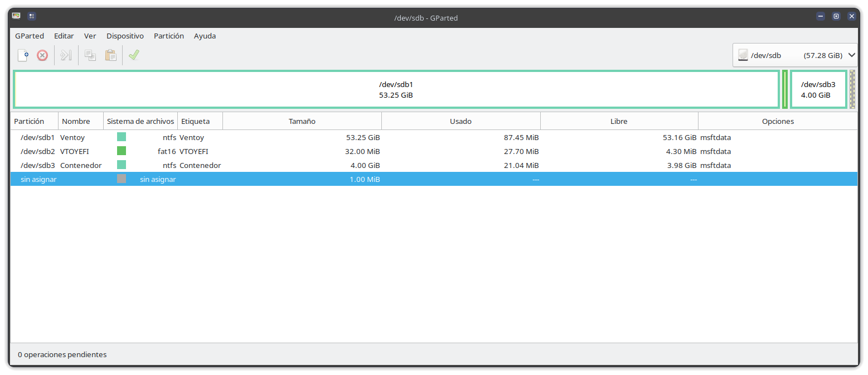Click the Resize/Move partition toolbar icon
868x375 pixels.
point(66,55)
